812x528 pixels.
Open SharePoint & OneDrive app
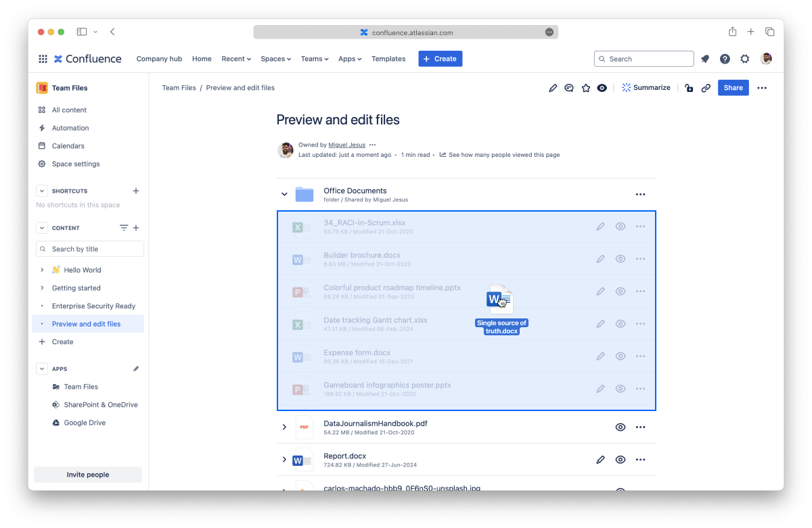point(100,405)
